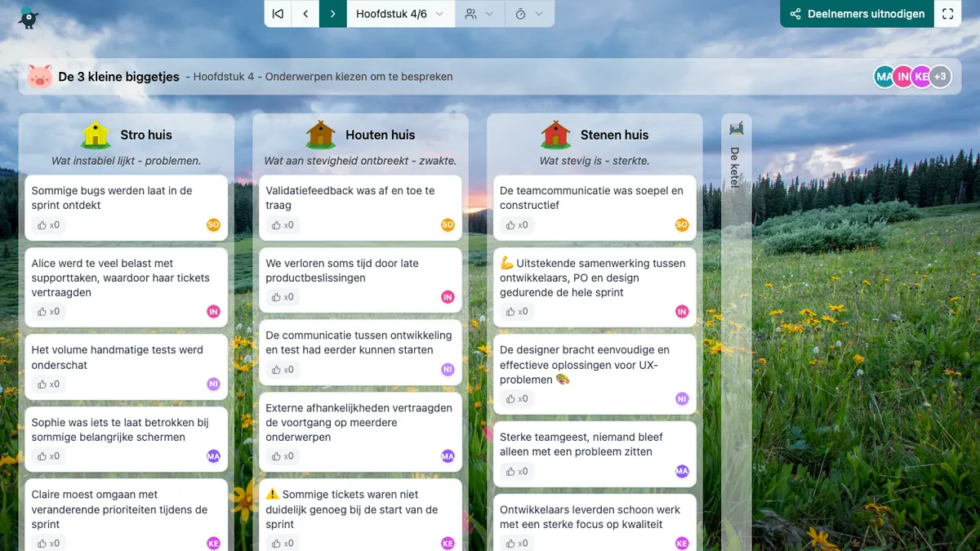Screen dimensions: 980x551
Task: Open the participants dropdown in toolbar
Action: 479,14
